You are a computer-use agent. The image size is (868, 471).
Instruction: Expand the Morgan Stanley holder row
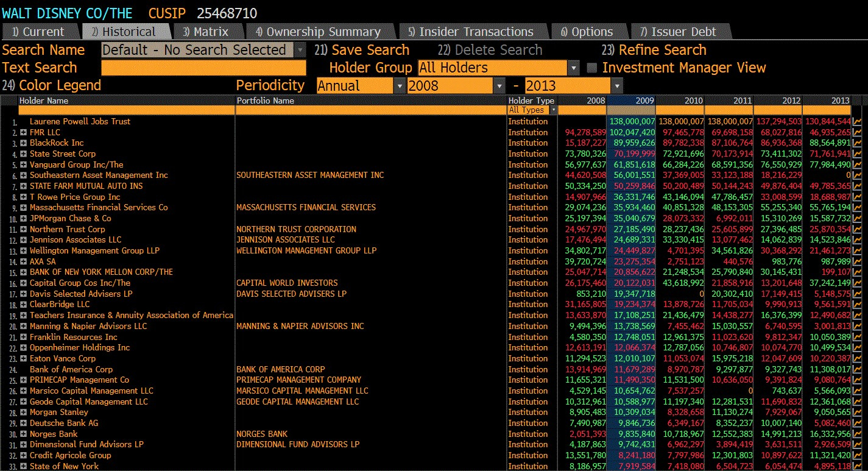point(23,413)
